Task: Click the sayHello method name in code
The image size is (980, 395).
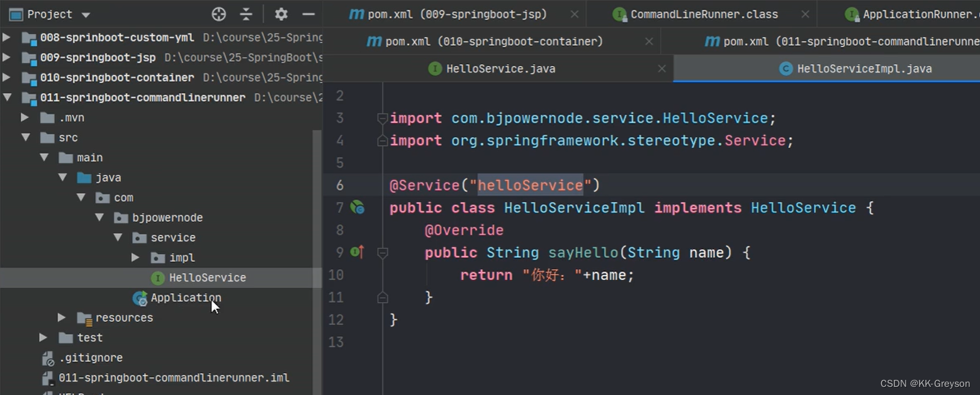Action: 583,253
